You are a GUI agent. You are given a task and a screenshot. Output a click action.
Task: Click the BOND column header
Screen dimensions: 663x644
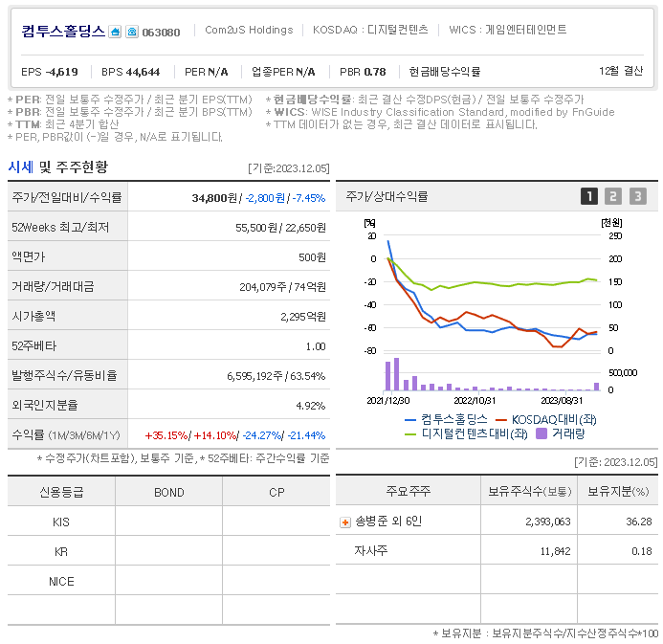coord(168,493)
